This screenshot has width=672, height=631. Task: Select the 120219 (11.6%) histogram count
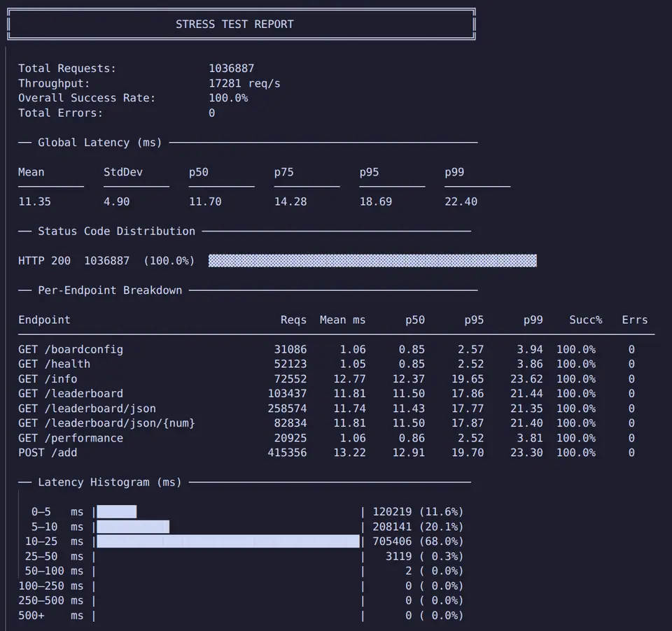click(x=418, y=511)
